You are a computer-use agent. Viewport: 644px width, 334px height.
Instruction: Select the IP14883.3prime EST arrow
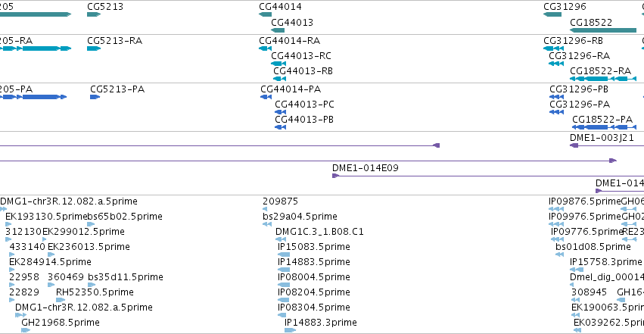290,330
